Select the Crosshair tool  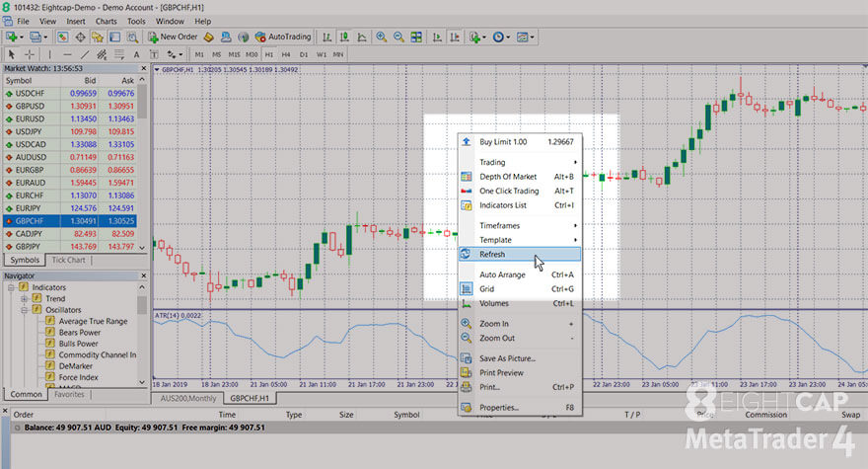click(30, 54)
